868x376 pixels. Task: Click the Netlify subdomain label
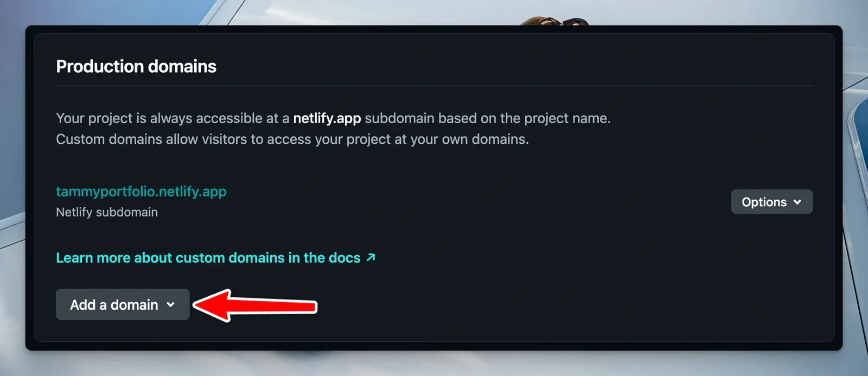point(107,212)
